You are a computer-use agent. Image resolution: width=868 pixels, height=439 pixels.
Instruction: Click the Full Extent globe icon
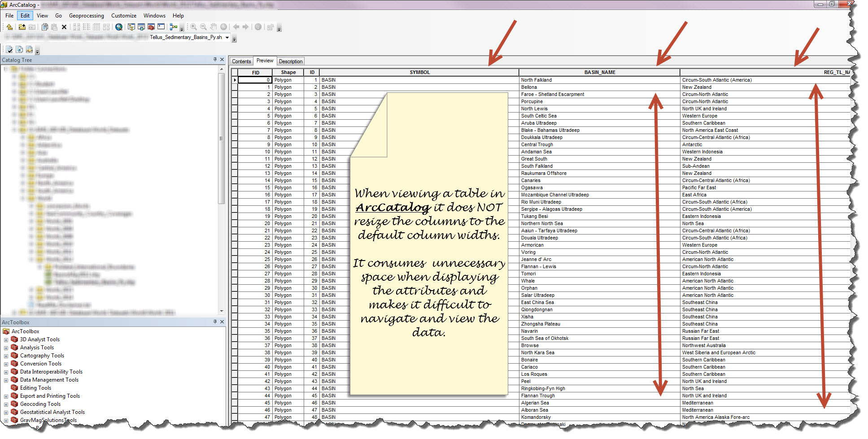(x=223, y=27)
